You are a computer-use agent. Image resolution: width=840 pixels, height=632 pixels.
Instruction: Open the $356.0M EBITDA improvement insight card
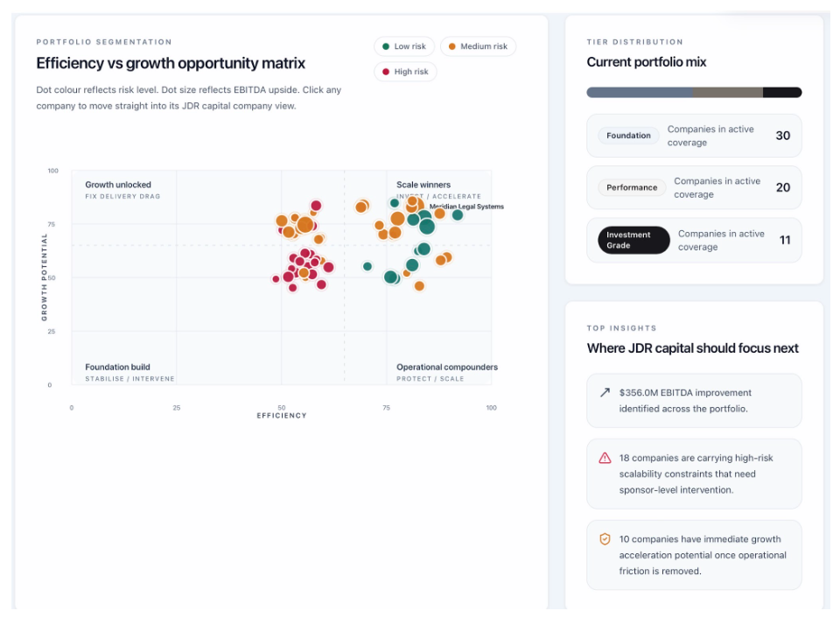694,400
